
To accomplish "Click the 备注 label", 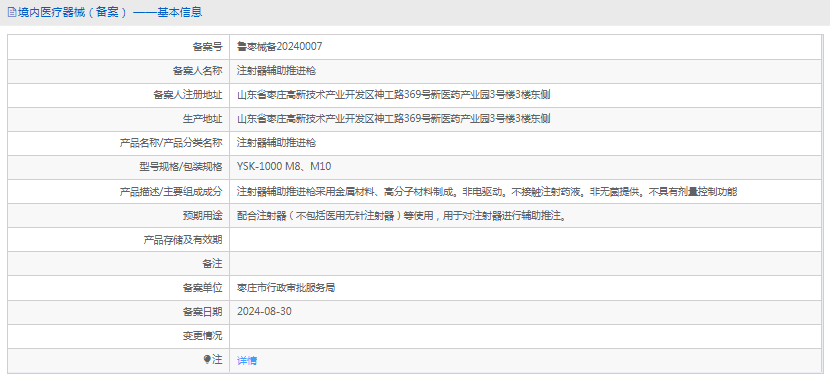I will 213,263.
